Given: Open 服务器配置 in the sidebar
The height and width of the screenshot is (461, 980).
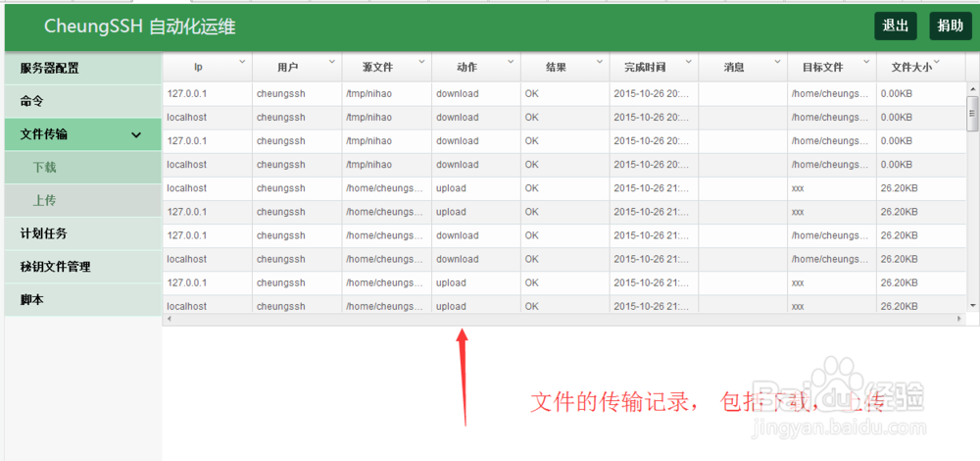Looking at the screenshot, I should click(83, 69).
